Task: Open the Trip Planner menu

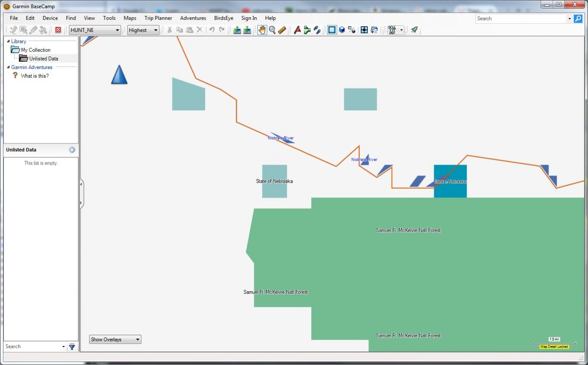Action: pyautogui.click(x=158, y=18)
